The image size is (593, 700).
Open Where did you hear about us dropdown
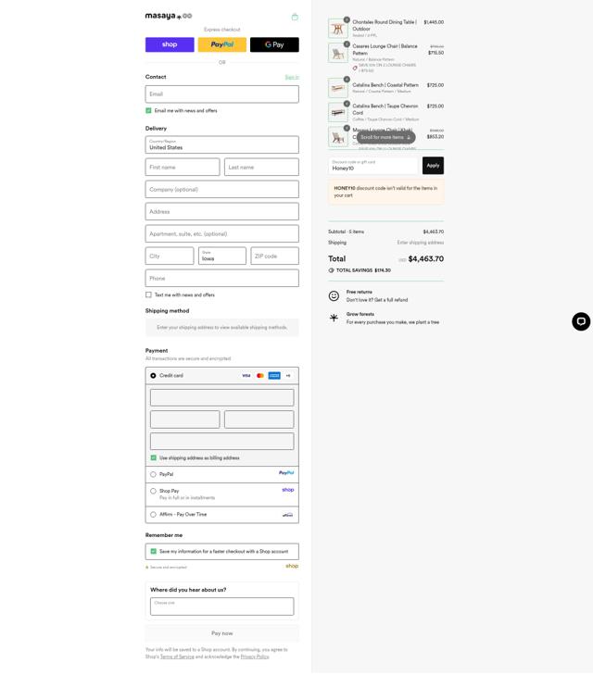click(x=222, y=606)
